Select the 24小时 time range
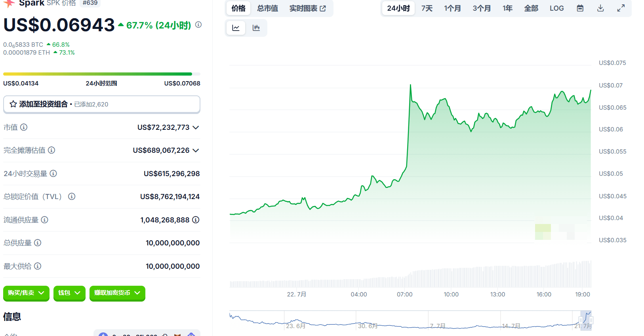Image resolution: width=644 pixels, height=336 pixels. [398, 8]
